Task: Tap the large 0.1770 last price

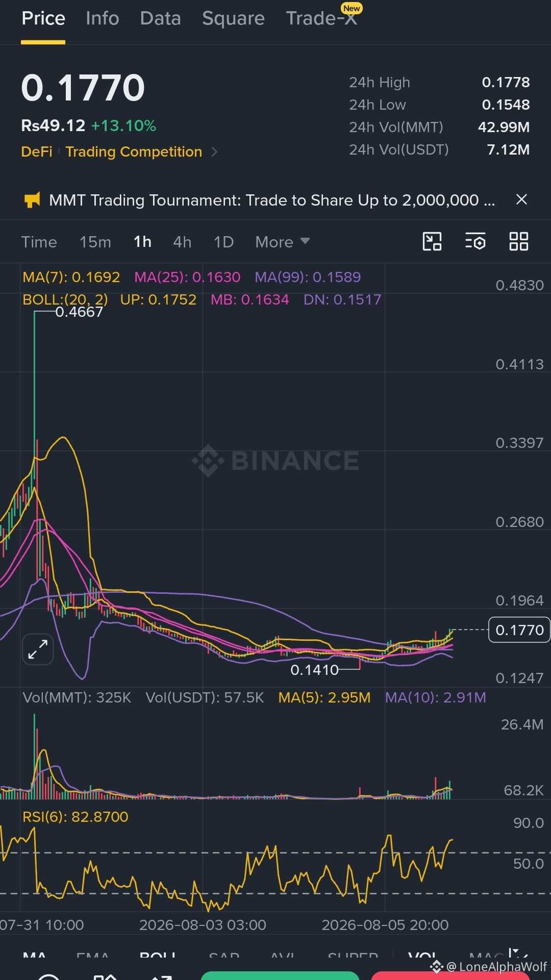Action: [x=83, y=88]
